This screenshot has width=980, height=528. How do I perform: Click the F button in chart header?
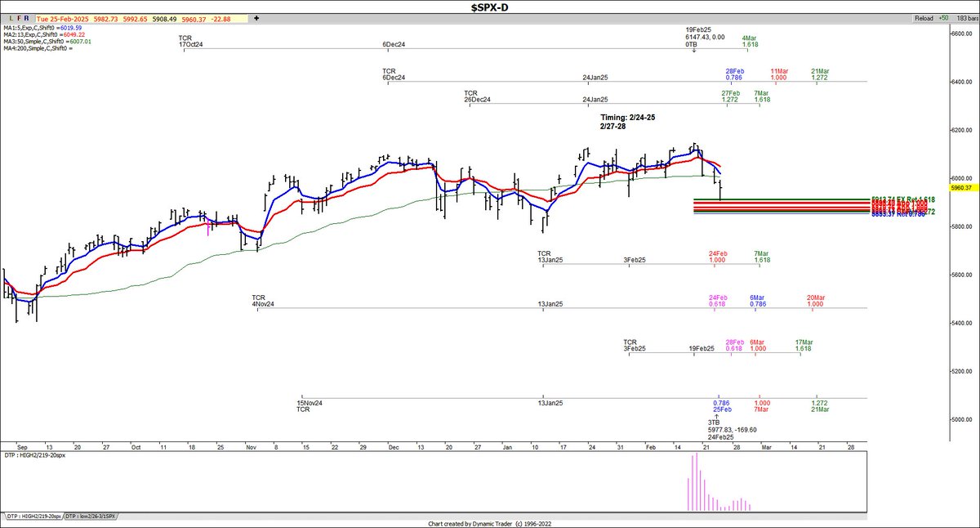click(x=18, y=17)
